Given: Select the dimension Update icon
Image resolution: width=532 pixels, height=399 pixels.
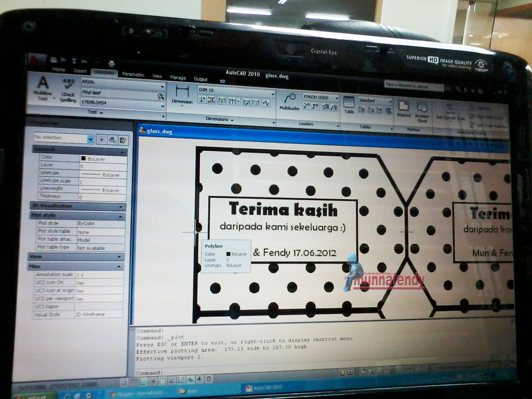Looking at the screenshot, I should click(x=256, y=102).
